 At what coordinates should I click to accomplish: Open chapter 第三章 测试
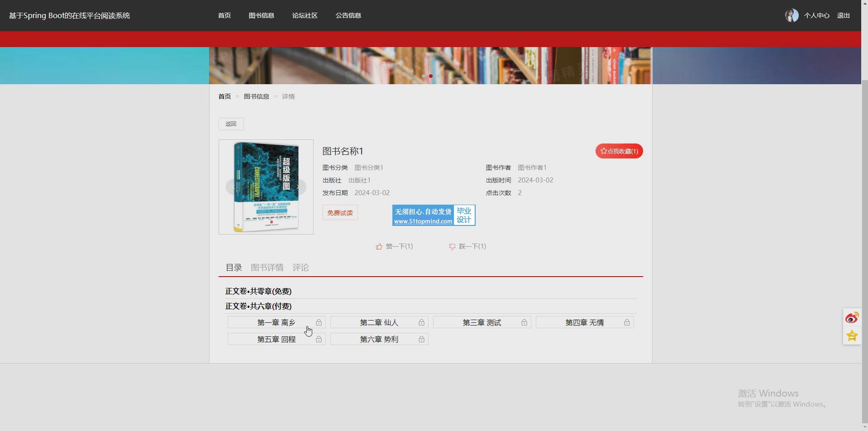(x=482, y=322)
